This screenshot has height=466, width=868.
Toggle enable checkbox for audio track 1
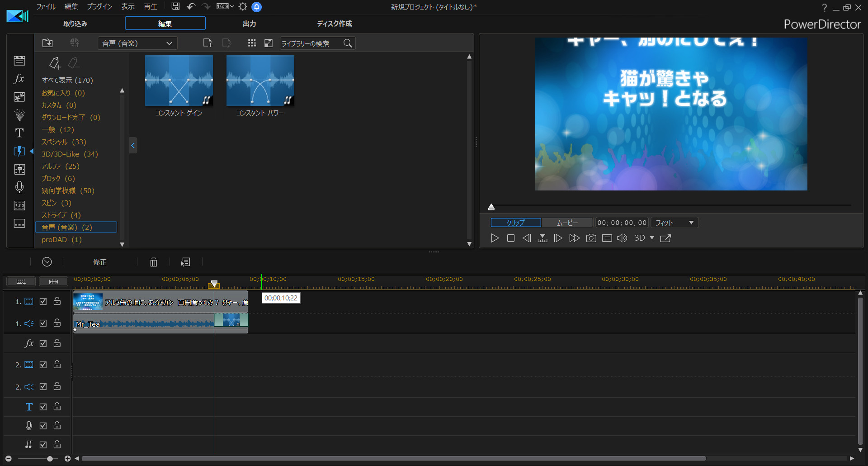pos(43,323)
